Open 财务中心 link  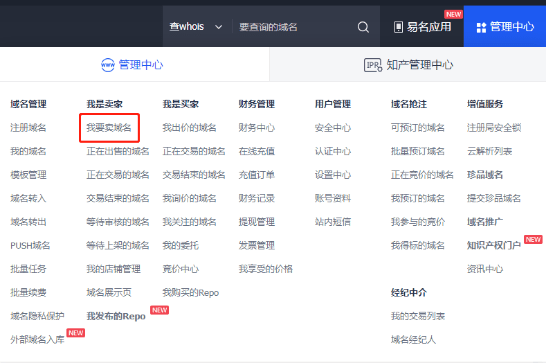[x=257, y=128]
